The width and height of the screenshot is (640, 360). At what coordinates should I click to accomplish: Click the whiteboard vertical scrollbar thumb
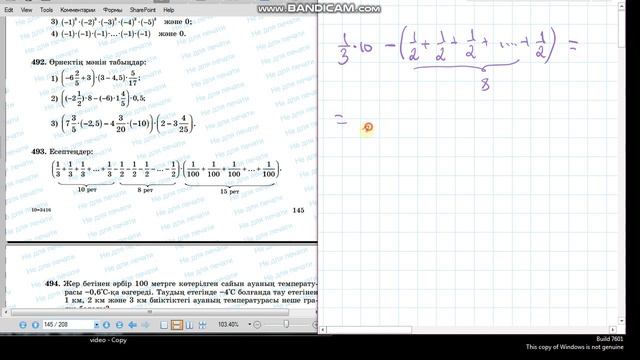tap(622, 28)
